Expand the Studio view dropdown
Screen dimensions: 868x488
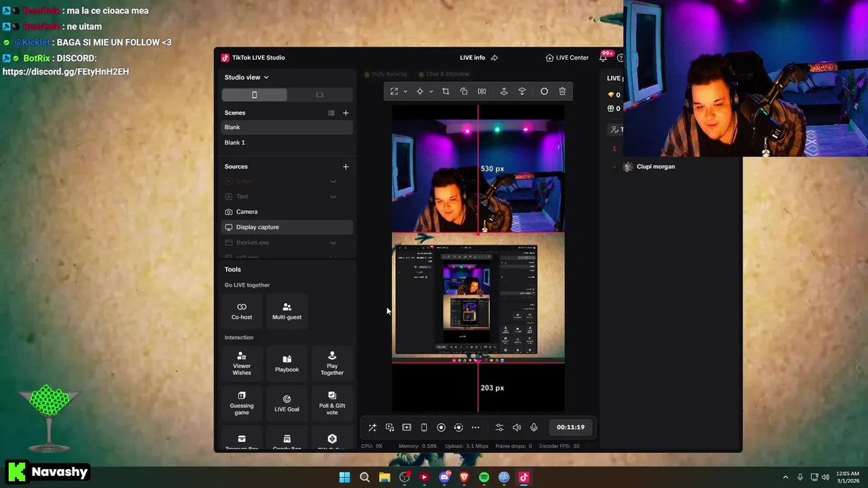pyautogui.click(x=247, y=77)
